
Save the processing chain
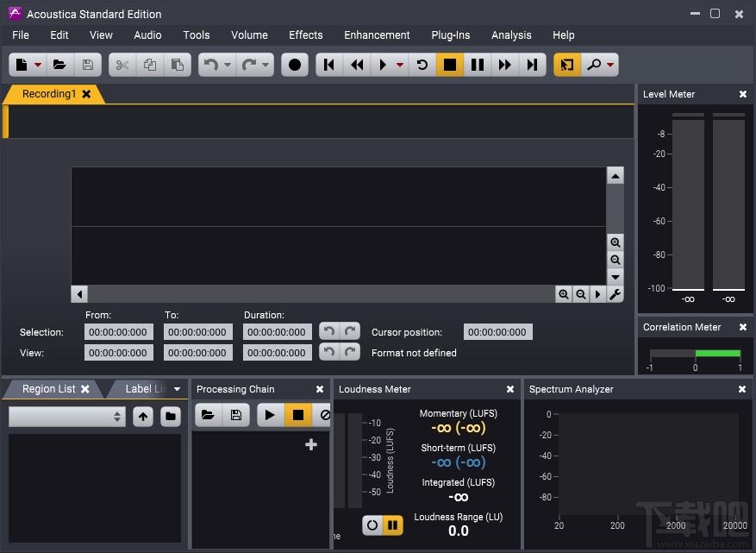[x=236, y=415]
